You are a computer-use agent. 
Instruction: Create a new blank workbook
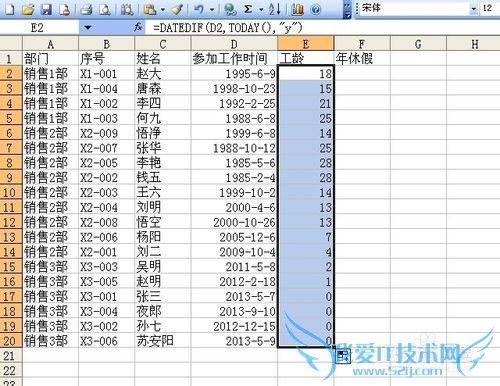click(x=10, y=9)
